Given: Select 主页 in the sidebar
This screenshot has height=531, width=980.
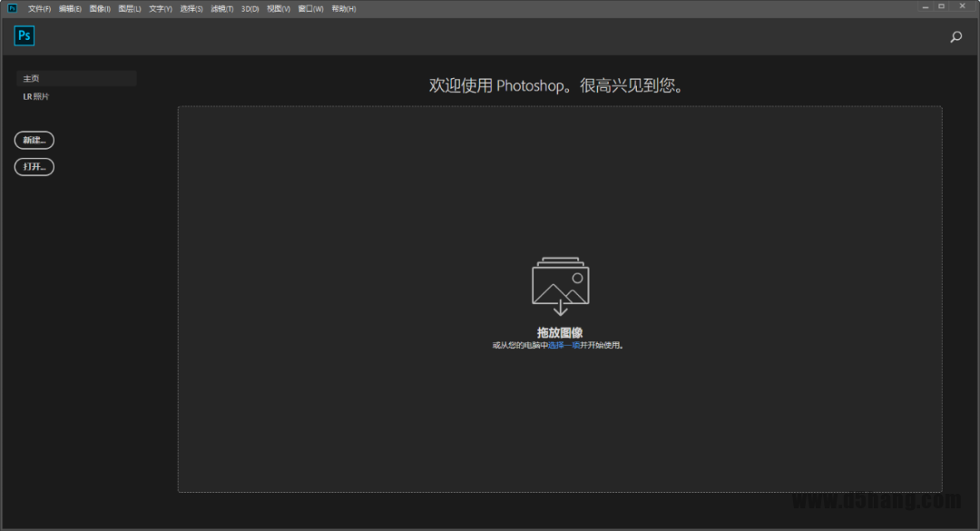Looking at the screenshot, I should [x=76, y=78].
